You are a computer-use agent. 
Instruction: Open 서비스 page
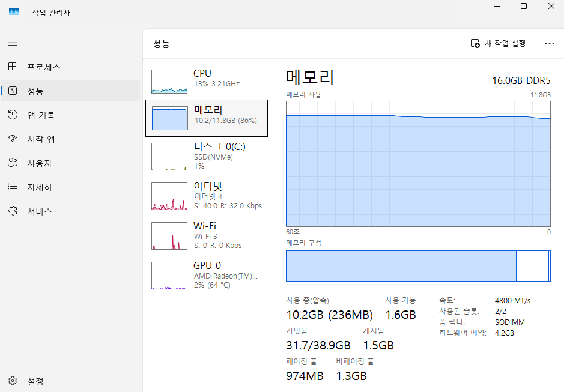[70, 211]
